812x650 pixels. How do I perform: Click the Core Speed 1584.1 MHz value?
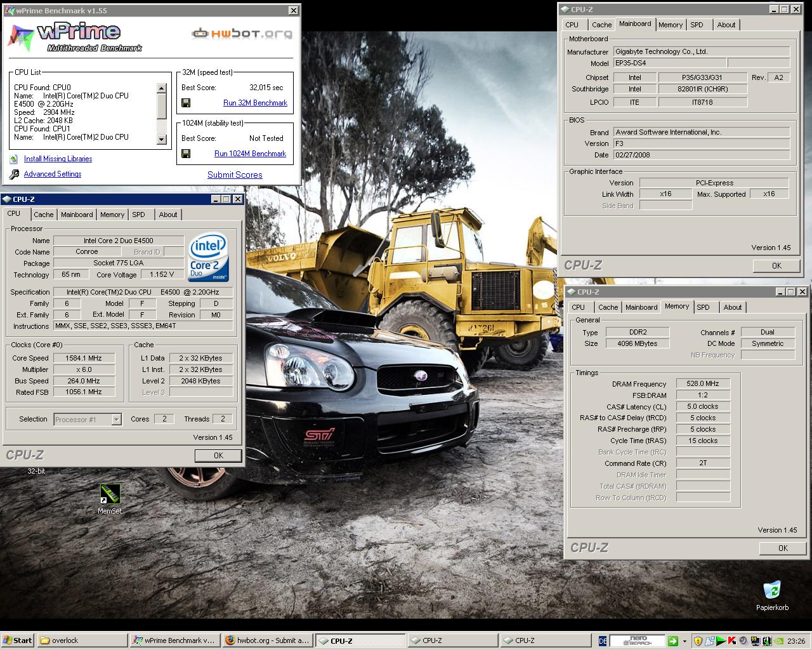[84, 358]
